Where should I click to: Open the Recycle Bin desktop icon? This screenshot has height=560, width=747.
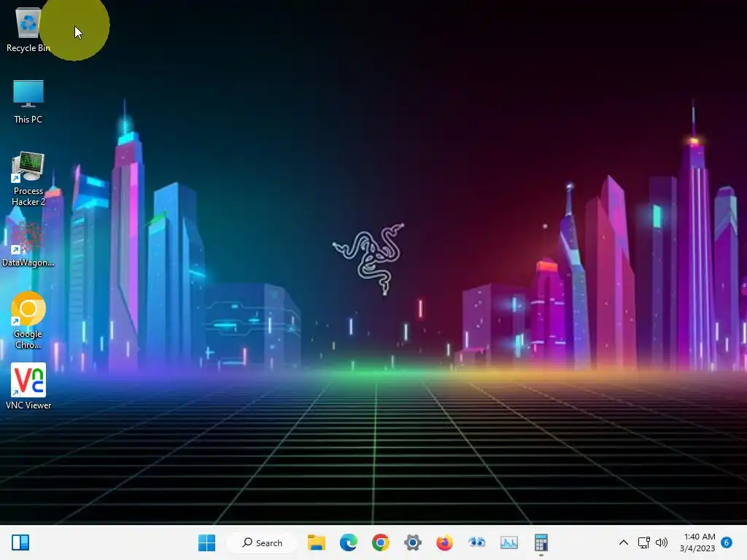pos(28,29)
